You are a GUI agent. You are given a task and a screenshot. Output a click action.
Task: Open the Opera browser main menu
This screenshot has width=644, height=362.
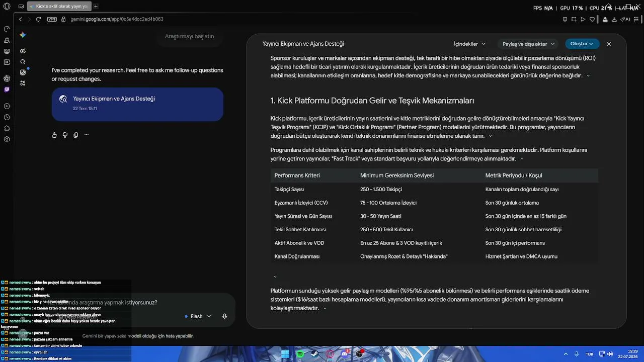(7, 7)
